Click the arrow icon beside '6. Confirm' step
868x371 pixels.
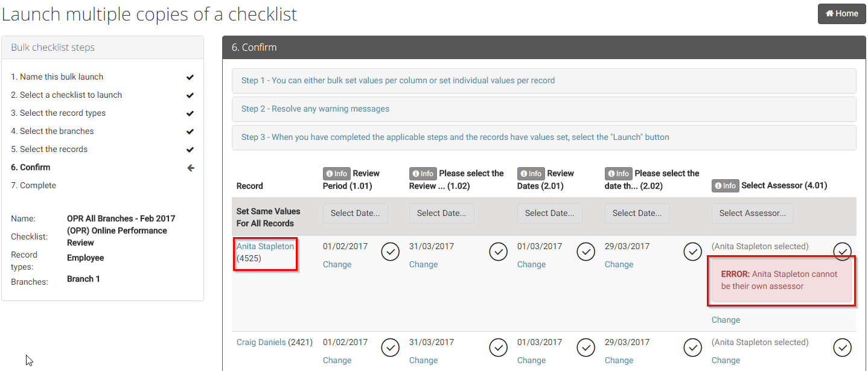[190, 168]
